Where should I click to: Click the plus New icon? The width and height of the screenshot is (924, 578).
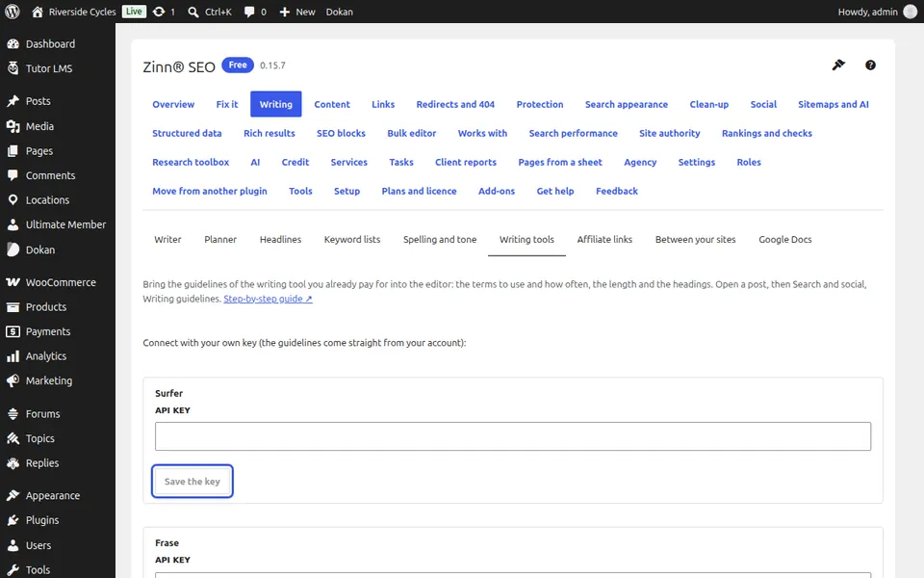click(285, 12)
